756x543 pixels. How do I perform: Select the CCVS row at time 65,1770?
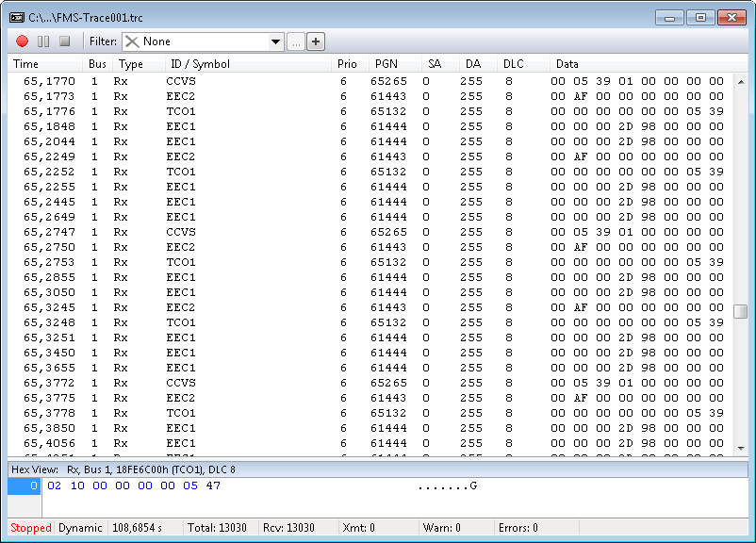tap(370, 81)
